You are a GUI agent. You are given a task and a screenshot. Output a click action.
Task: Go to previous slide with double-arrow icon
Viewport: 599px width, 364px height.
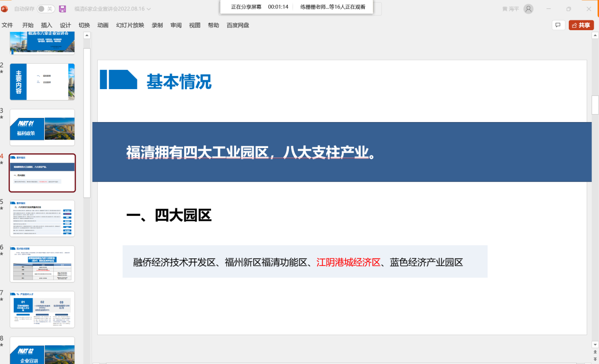(x=595, y=351)
